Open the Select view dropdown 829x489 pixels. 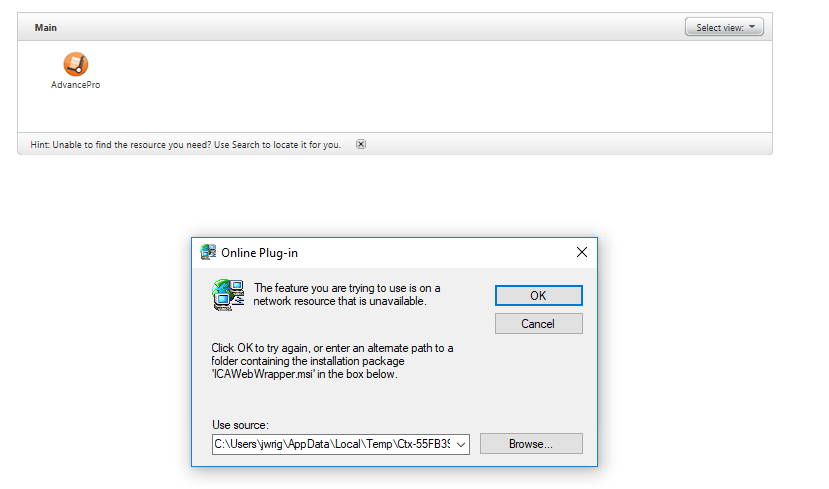point(723,27)
